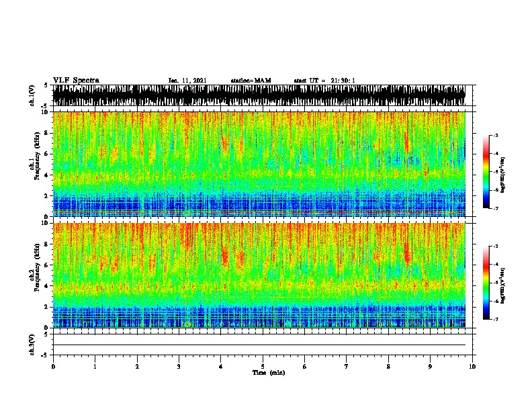Click the time axis tick label "9"
532x411 pixels.
430,367
